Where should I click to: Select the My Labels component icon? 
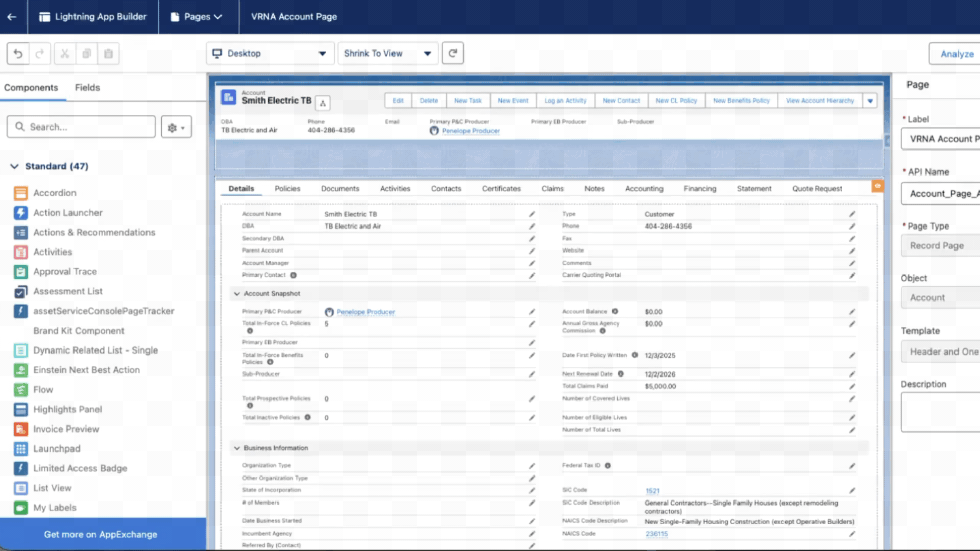[x=21, y=508]
